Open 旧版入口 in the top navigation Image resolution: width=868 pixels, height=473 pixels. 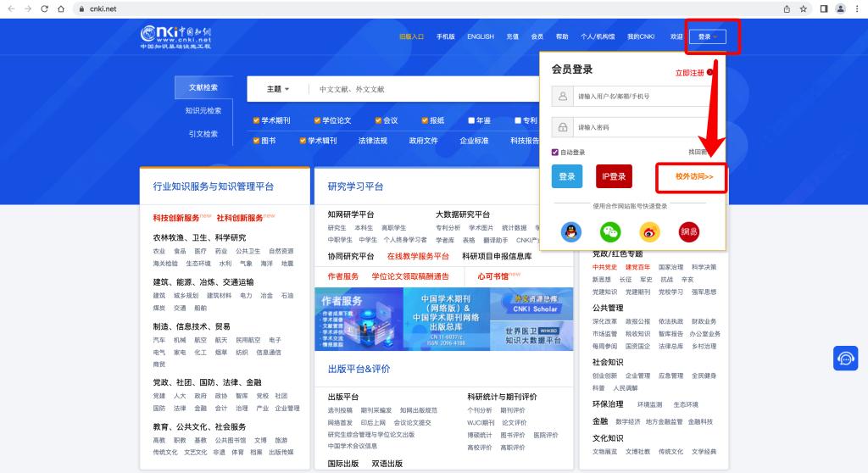(x=411, y=36)
